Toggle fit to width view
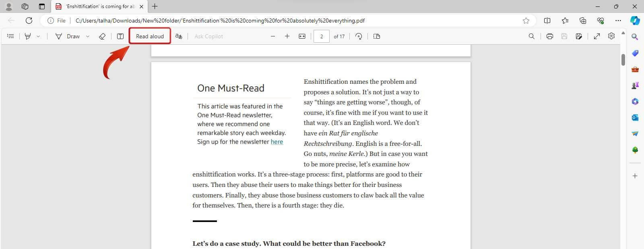This screenshot has width=644, height=249. coord(302,36)
